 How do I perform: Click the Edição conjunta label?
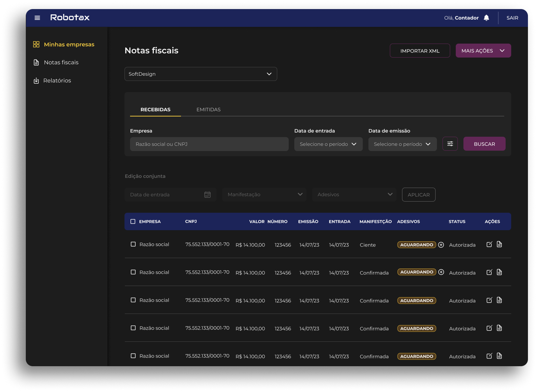pos(145,176)
